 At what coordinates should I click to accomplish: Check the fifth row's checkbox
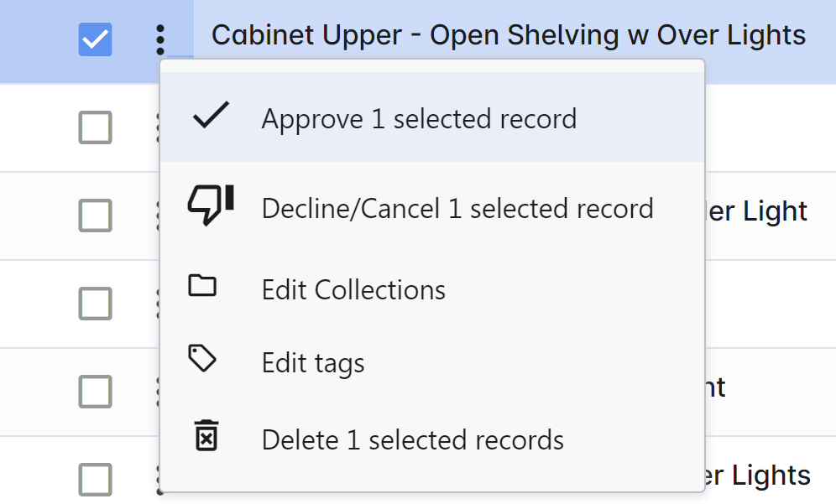[x=95, y=391]
